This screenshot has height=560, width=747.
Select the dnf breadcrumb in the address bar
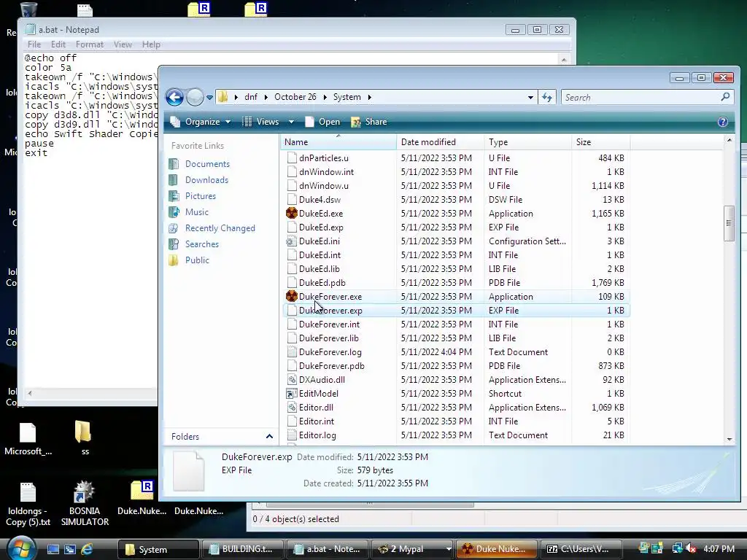coord(251,97)
